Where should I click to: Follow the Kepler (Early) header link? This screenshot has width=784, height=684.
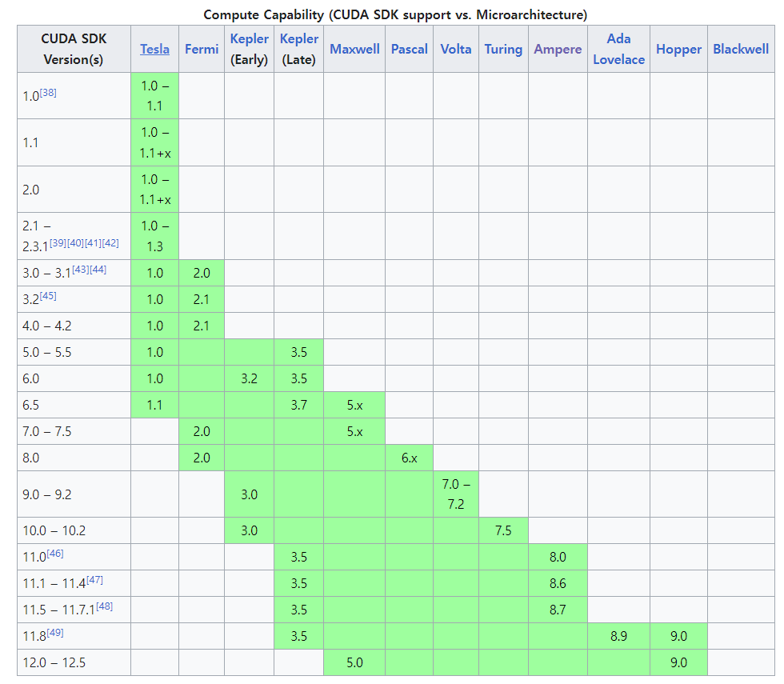(249, 38)
